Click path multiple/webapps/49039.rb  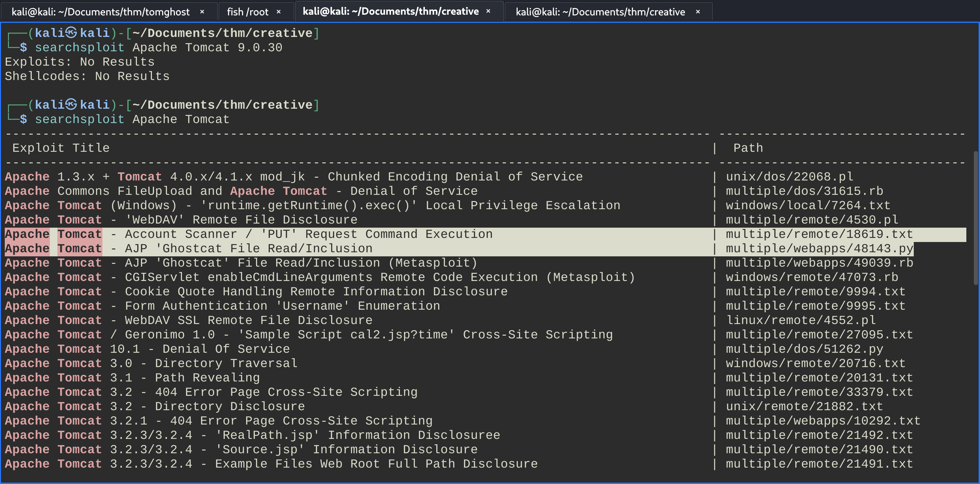pyautogui.click(x=820, y=263)
